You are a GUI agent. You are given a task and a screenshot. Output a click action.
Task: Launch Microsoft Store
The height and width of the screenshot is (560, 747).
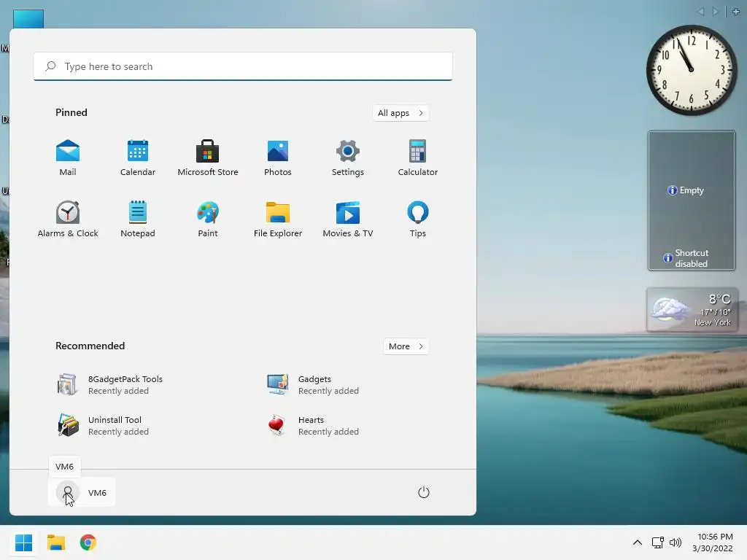[x=208, y=158]
